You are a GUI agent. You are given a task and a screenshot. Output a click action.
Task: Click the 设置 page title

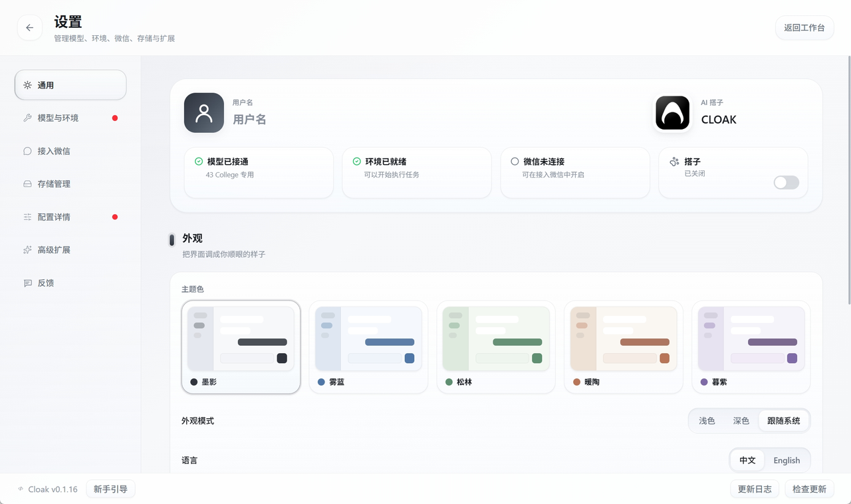(x=68, y=22)
